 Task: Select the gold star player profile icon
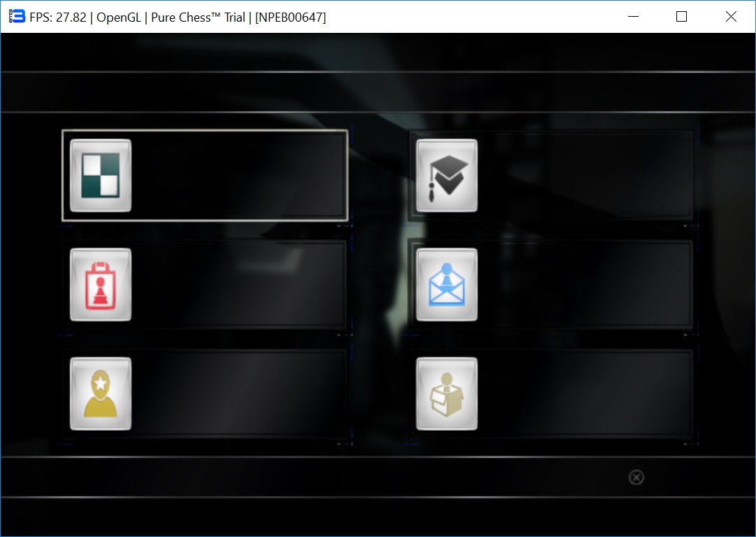click(101, 394)
